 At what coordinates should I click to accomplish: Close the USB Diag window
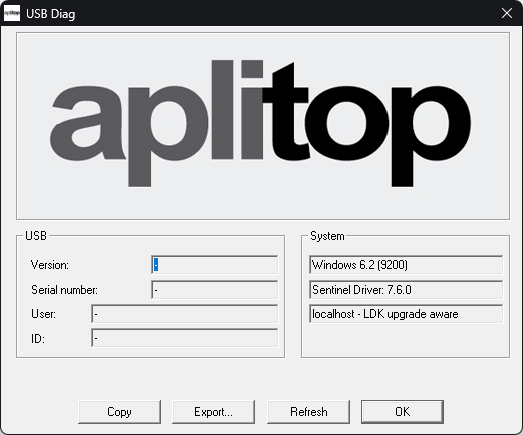tap(507, 13)
